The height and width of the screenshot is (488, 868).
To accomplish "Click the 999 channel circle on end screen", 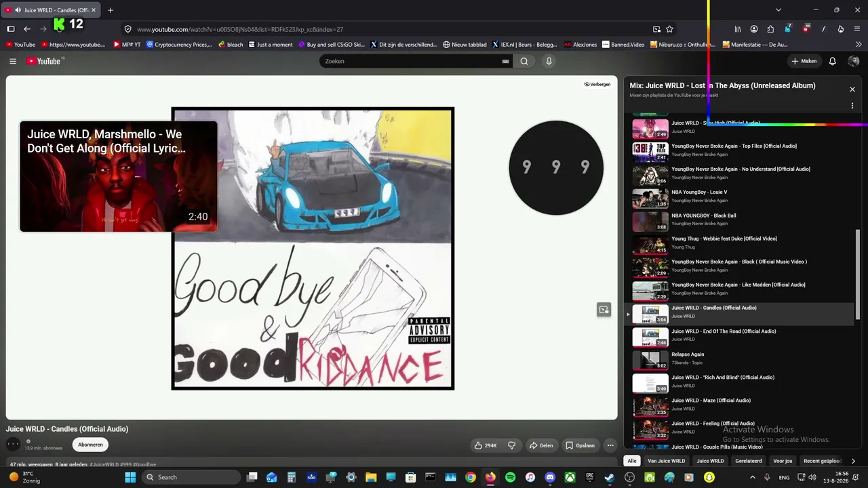I will pyautogui.click(x=556, y=167).
